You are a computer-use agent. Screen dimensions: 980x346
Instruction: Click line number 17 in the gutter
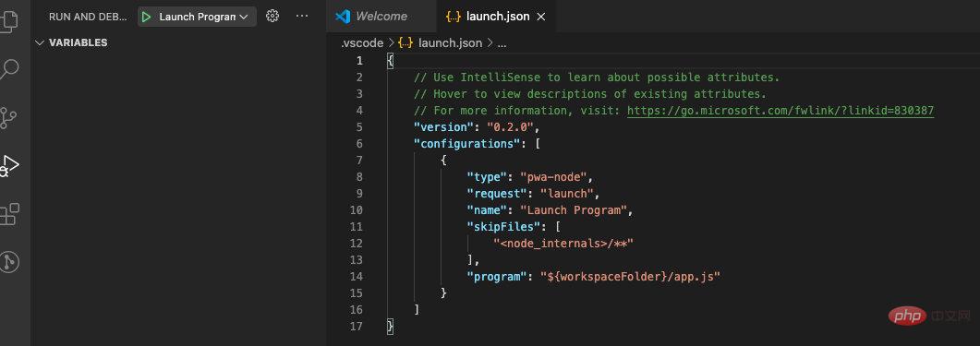356,326
